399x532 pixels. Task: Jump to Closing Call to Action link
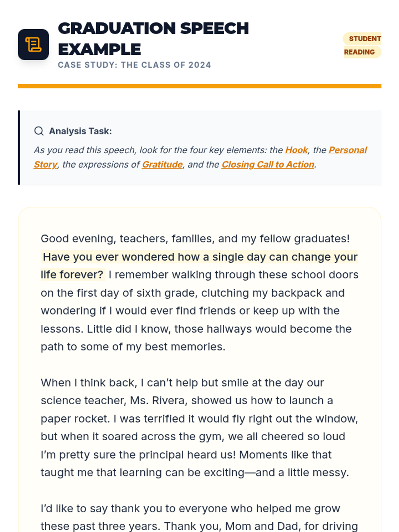(268, 165)
